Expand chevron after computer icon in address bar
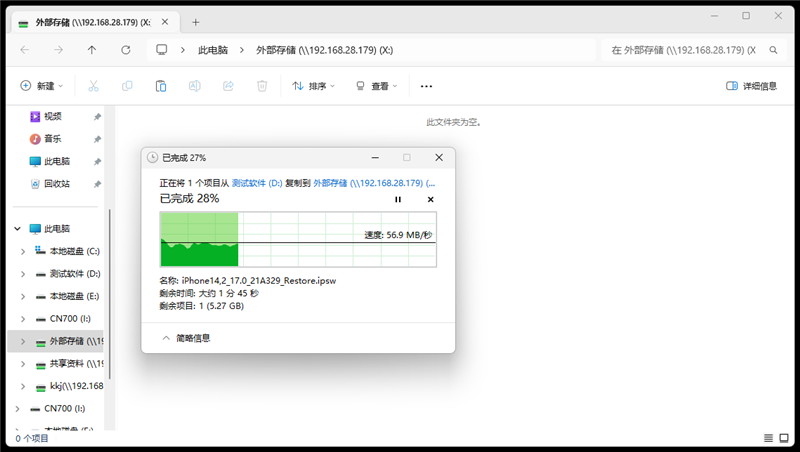 pyautogui.click(x=182, y=50)
